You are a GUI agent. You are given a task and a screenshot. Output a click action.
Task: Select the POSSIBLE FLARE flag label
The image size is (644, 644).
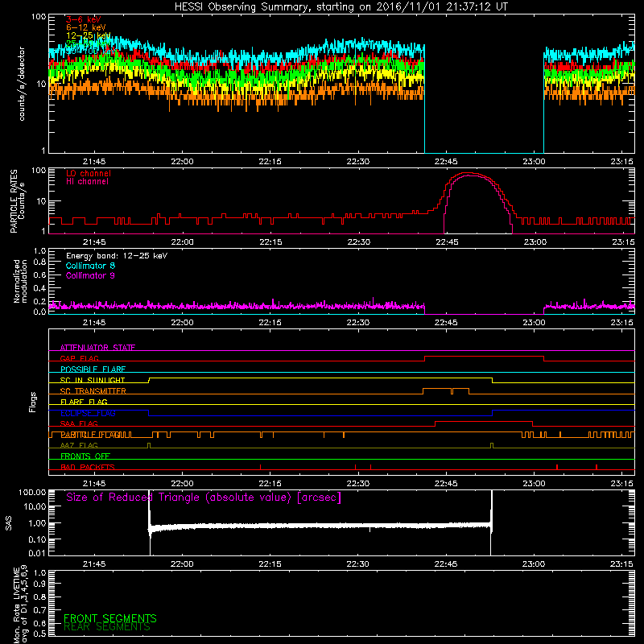click(93, 369)
